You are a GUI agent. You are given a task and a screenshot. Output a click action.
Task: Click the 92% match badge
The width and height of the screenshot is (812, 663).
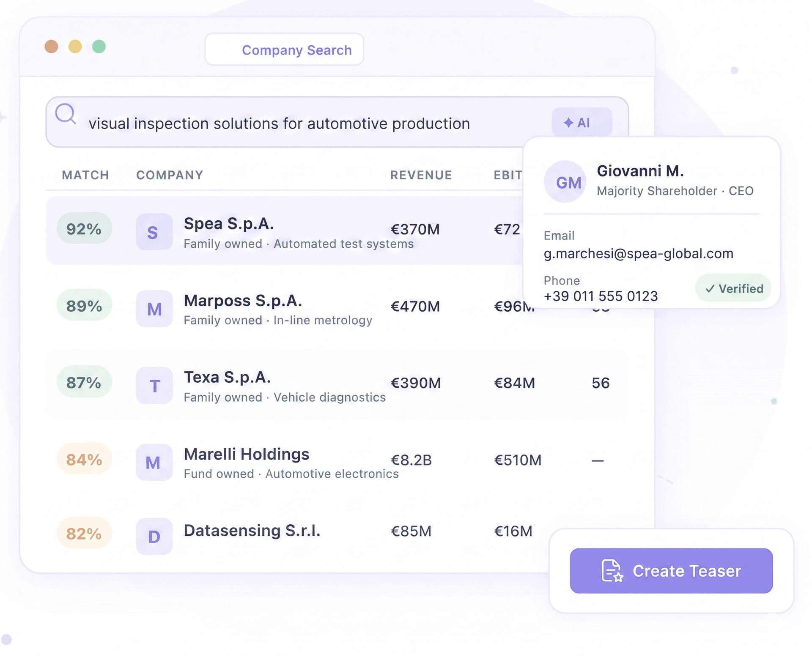[x=84, y=228]
